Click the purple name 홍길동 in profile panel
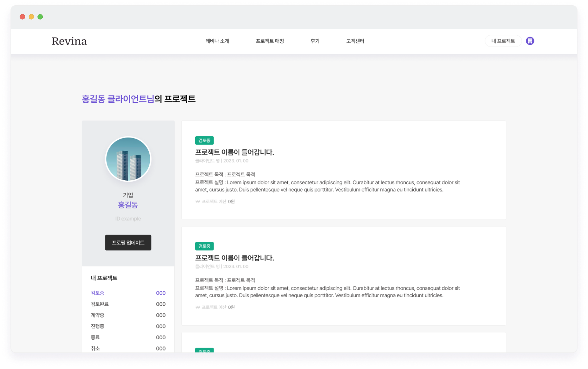The image size is (588, 369). click(128, 205)
